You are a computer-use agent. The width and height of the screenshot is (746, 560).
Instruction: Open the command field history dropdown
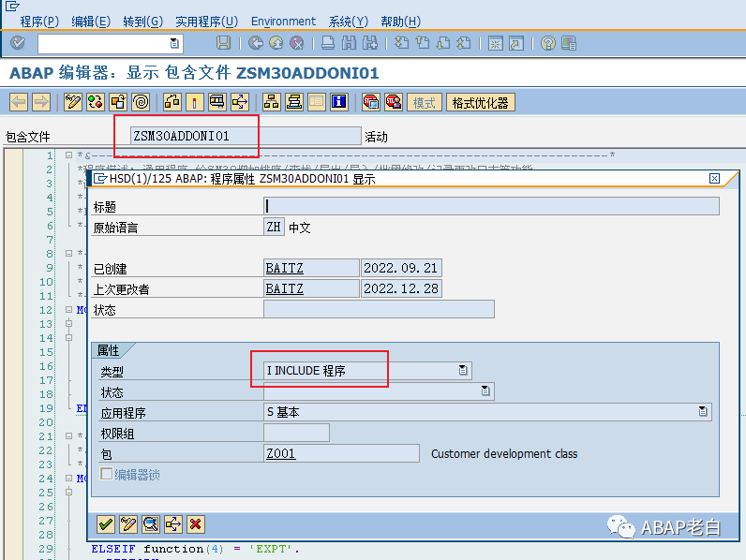tap(174, 43)
